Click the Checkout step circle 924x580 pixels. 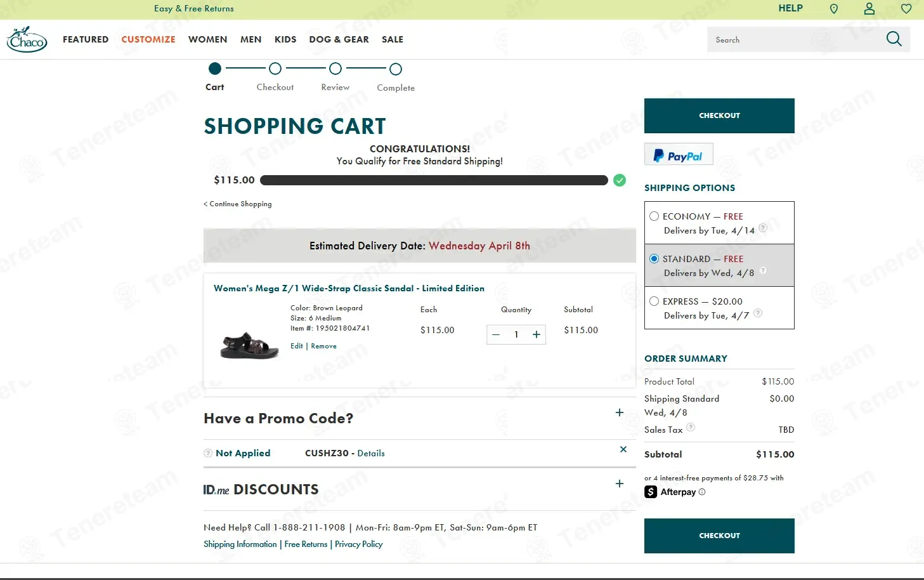(275, 69)
